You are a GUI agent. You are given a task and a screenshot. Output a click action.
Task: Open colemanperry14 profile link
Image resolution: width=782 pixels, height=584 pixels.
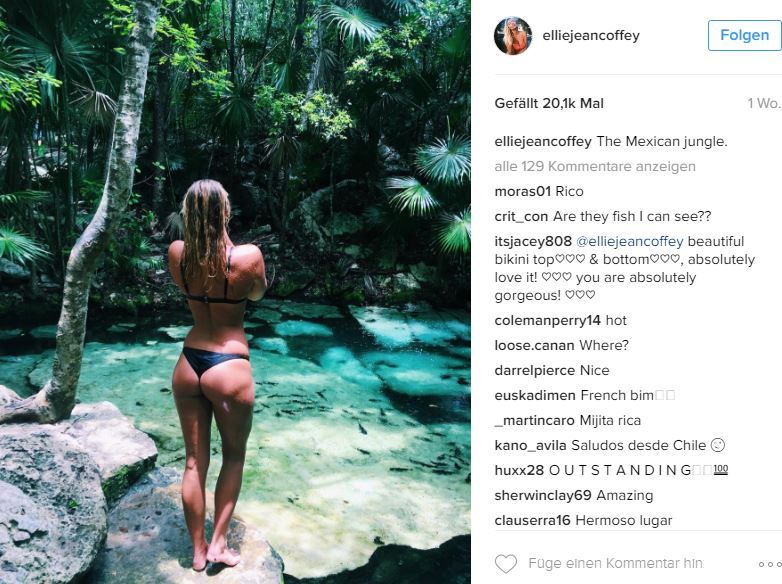(548, 321)
